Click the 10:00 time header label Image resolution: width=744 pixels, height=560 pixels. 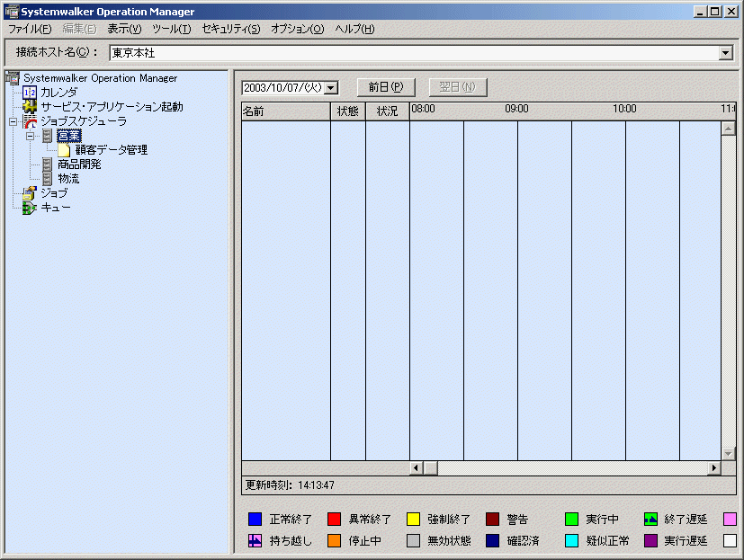pos(624,109)
